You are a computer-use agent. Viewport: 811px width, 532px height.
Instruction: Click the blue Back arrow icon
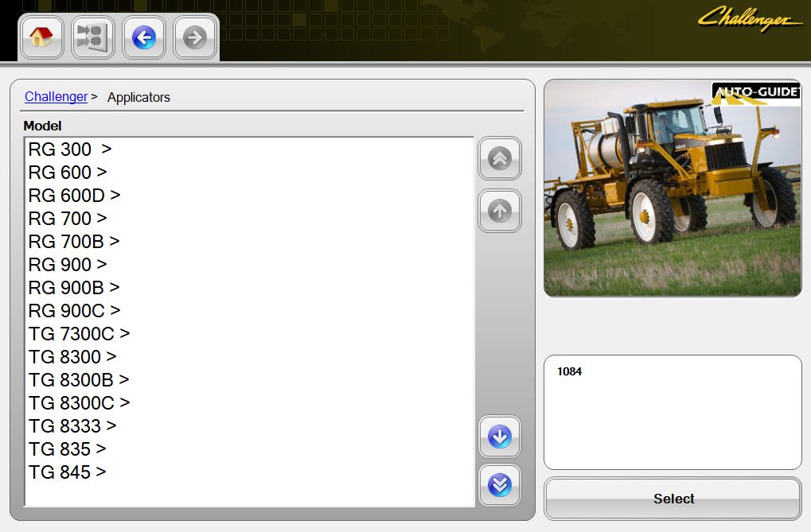143,37
